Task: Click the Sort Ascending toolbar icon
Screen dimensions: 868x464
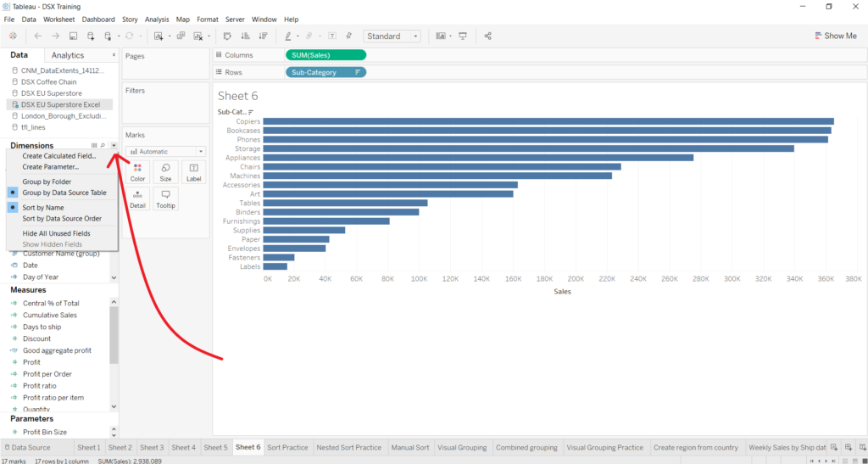Action: click(x=246, y=36)
